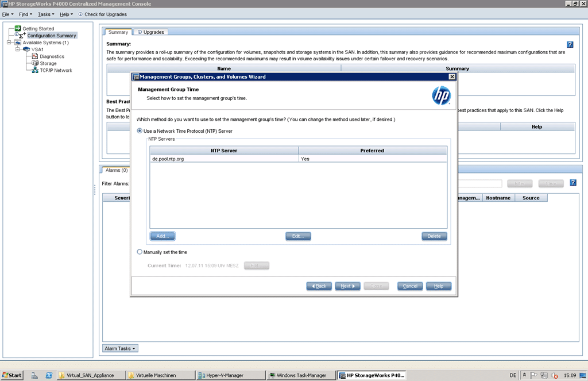The width and height of the screenshot is (588, 381).
Task: Open the Help menu
Action: click(x=67, y=14)
